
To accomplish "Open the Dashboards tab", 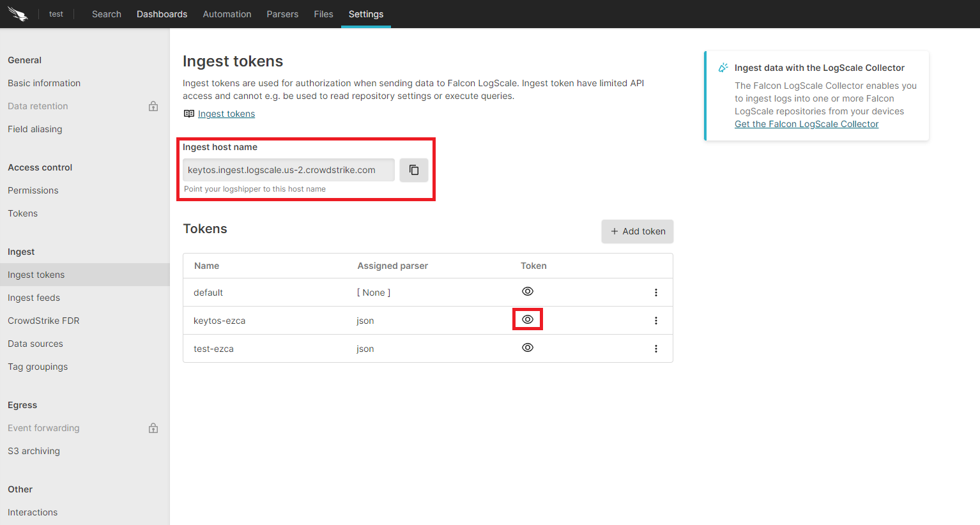I will coord(162,14).
